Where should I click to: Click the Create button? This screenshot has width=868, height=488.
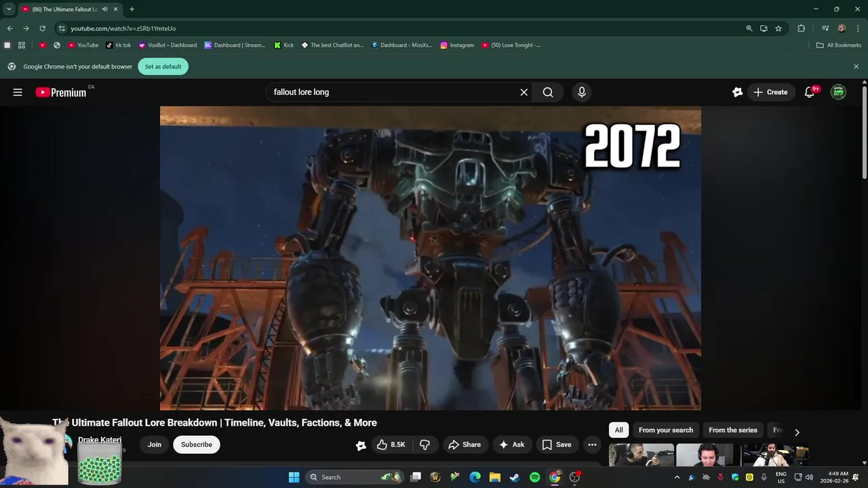[771, 92]
